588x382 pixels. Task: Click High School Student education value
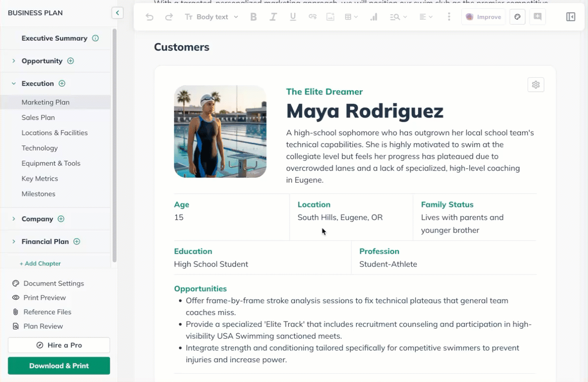point(211,264)
